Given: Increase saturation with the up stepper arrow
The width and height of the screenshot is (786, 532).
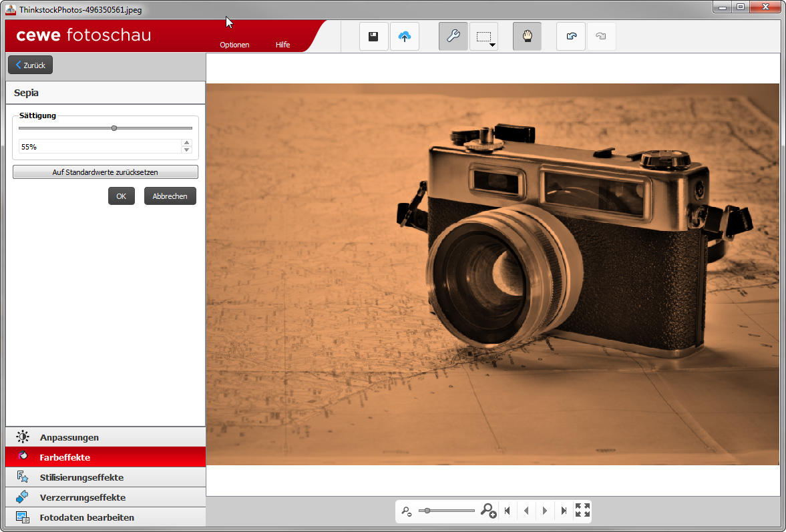Looking at the screenshot, I should pyautogui.click(x=187, y=143).
